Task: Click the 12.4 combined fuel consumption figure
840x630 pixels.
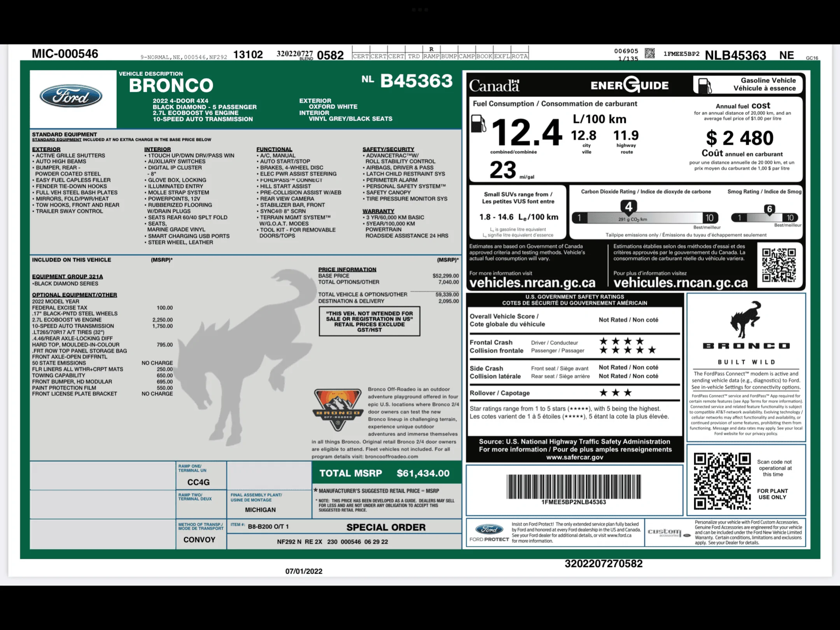Action: click(x=526, y=132)
